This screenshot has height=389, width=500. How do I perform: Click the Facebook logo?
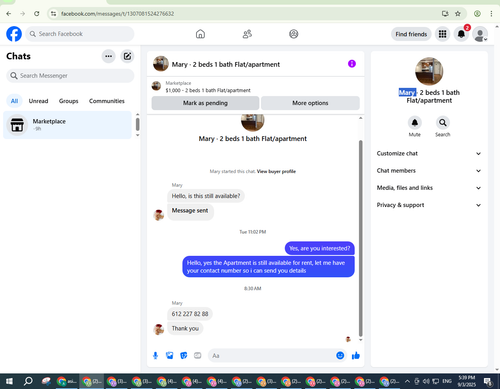click(x=14, y=34)
